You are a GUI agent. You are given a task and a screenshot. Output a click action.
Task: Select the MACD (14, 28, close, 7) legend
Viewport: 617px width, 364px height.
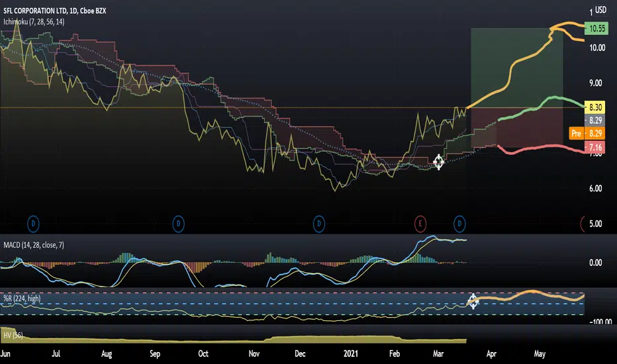point(34,245)
